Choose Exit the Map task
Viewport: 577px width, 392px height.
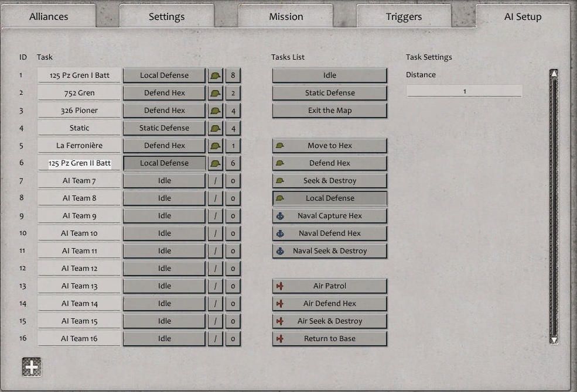(x=329, y=110)
